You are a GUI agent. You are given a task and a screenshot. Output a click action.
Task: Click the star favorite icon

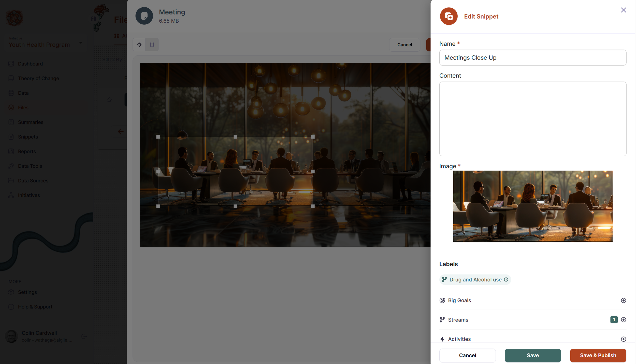tap(109, 100)
